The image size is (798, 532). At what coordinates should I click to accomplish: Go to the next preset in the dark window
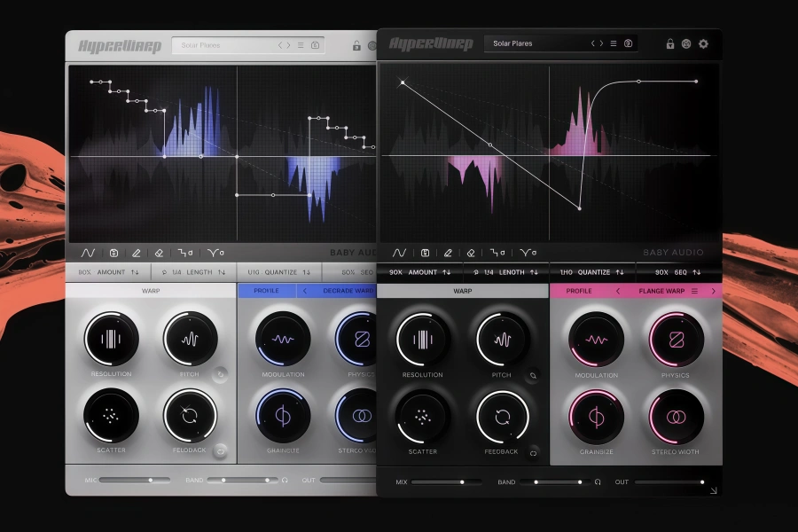coord(601,43)
